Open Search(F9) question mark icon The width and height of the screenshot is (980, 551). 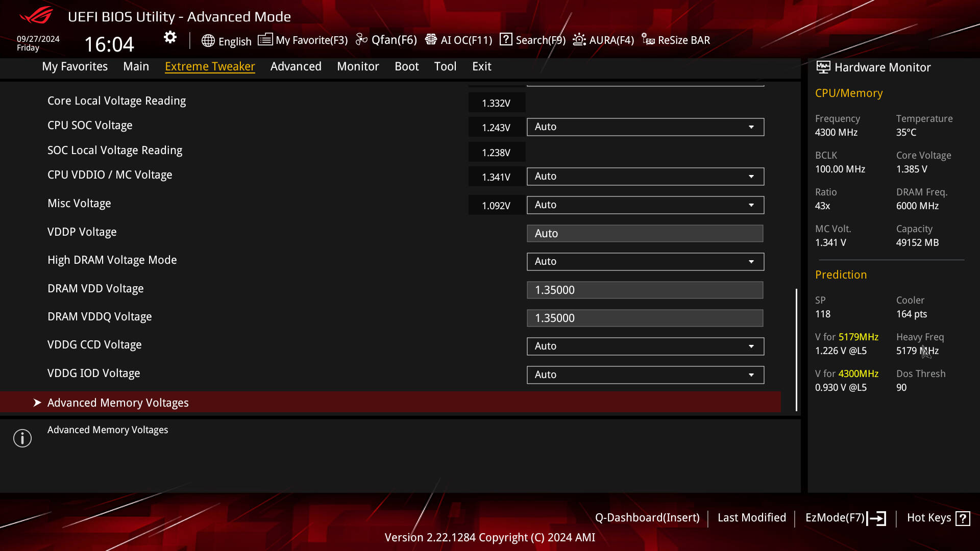coord(506,39)
